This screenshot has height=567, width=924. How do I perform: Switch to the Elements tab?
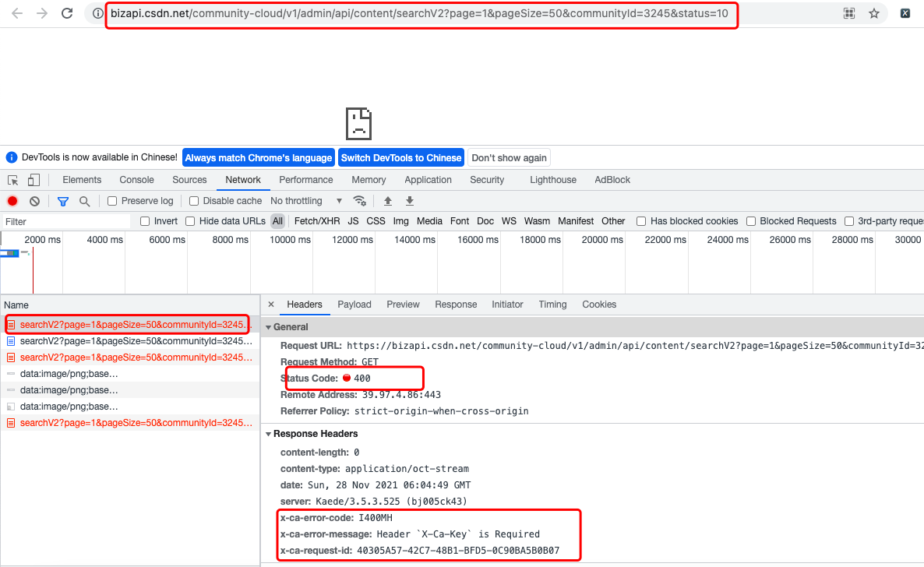(82, 180)
